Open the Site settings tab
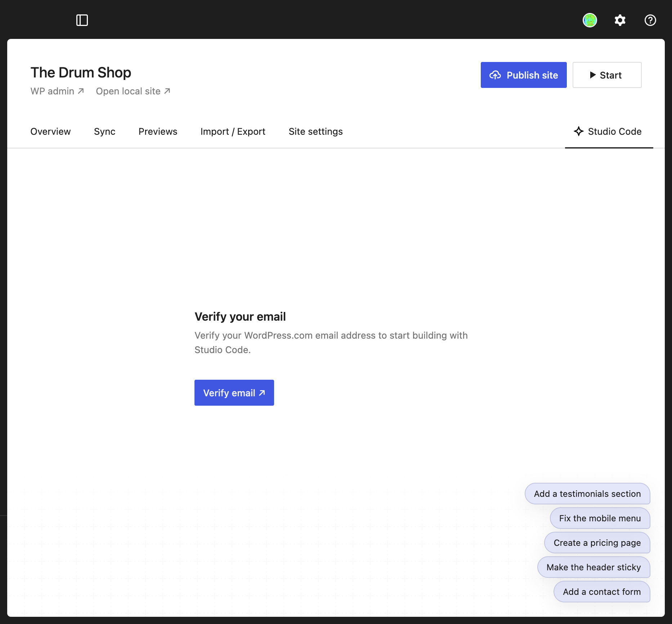This screenshot has height=624, width=672. pos(315,132)
